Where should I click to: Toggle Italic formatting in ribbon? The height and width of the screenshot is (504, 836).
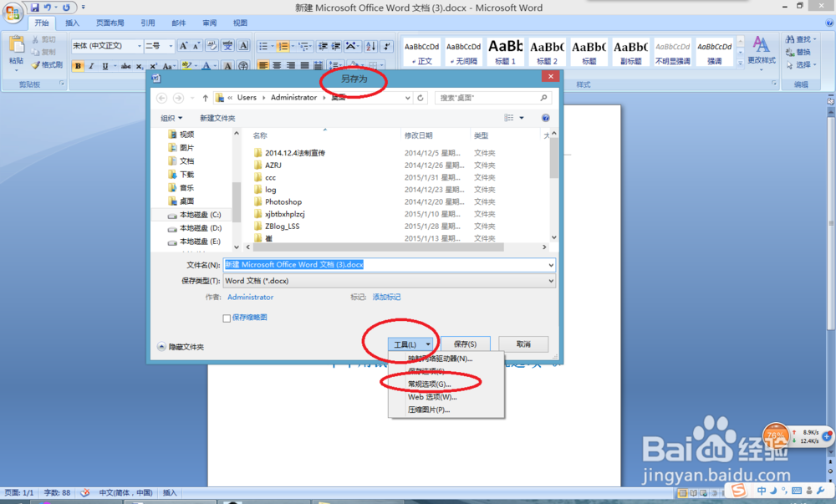(91, 66)
